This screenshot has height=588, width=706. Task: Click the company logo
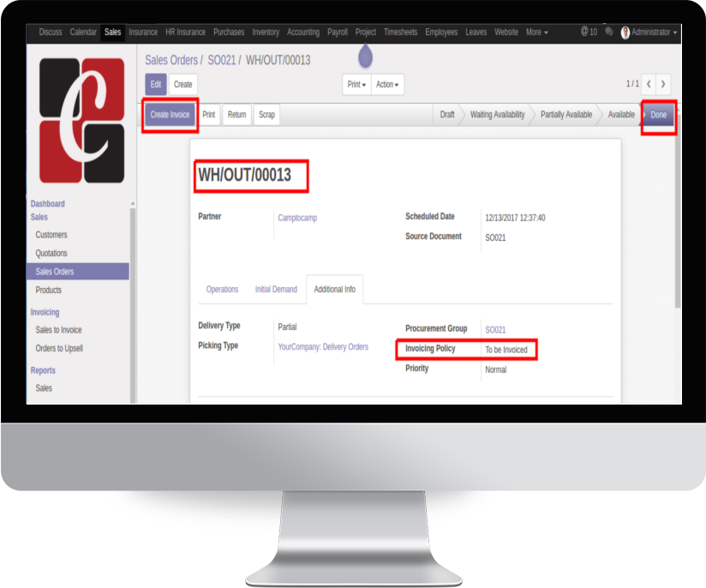(82, 120)
